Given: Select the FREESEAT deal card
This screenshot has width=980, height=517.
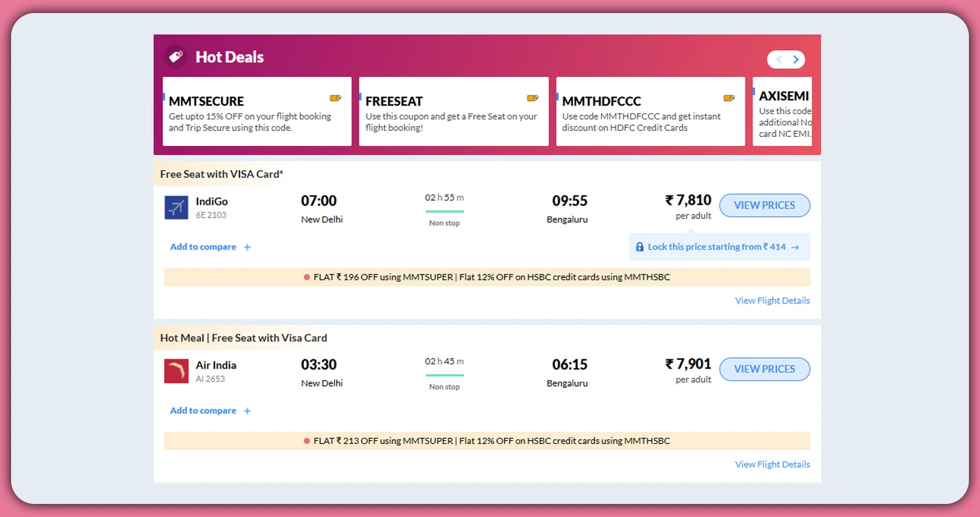Looking at the screenshot, I should (453, 111).
